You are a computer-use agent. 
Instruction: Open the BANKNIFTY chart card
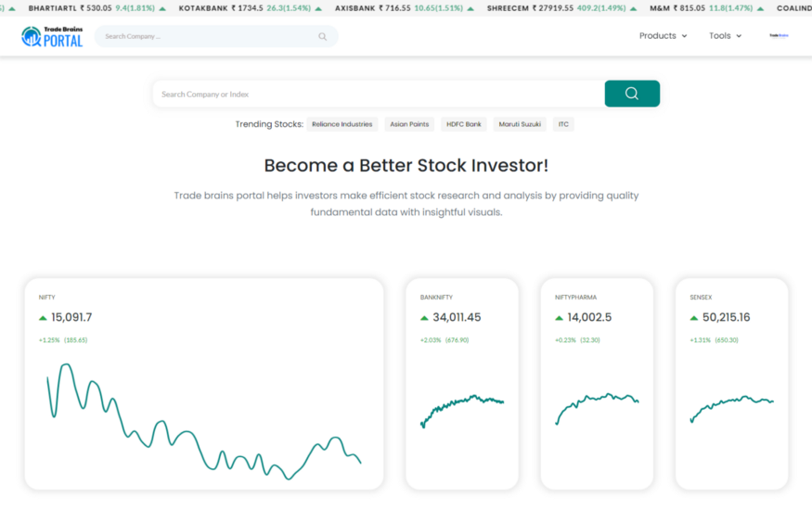click(461, 384)
